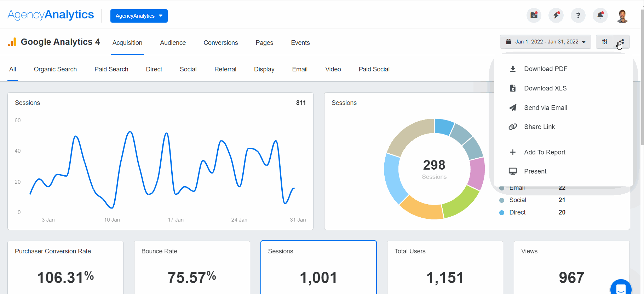Open the Total Users 1,151 card

445,267
